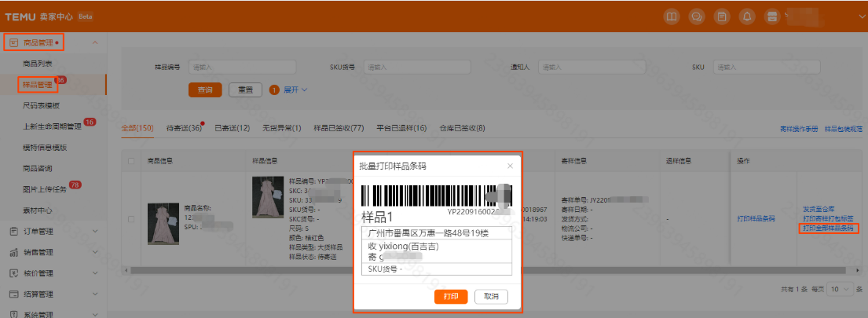868x318 pixels.
Task: Expand filters with 展开 link
Action: (x=295, y=90)
